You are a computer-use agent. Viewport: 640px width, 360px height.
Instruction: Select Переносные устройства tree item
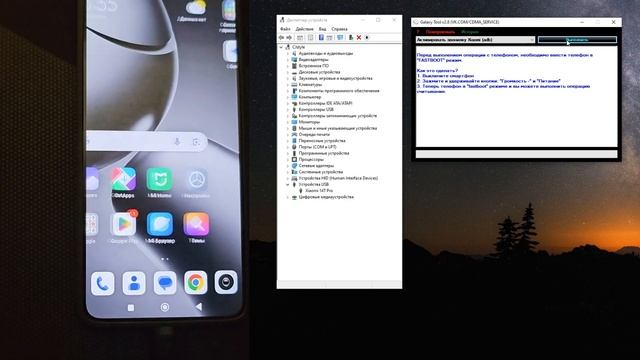tap(322, 141)
